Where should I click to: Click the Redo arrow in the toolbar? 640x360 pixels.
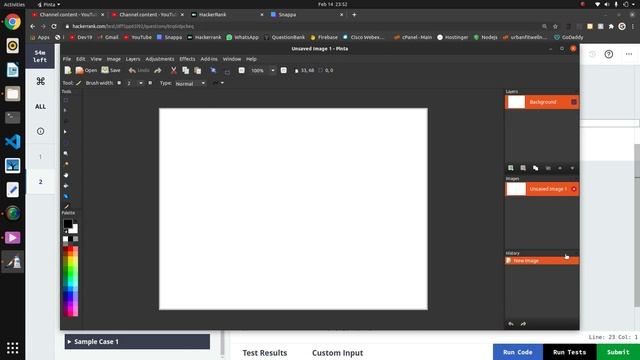click(158, 70)
